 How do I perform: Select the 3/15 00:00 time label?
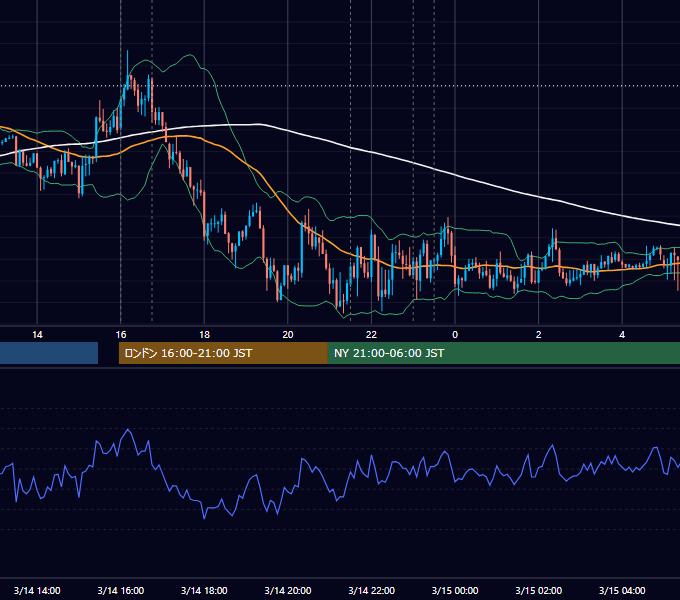coord(455,590)
